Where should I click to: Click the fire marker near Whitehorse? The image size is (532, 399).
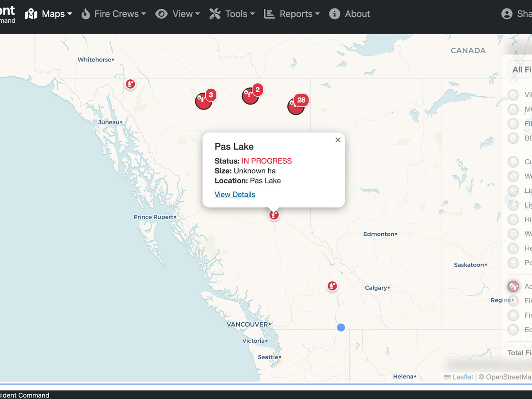[x=130, y=83]
